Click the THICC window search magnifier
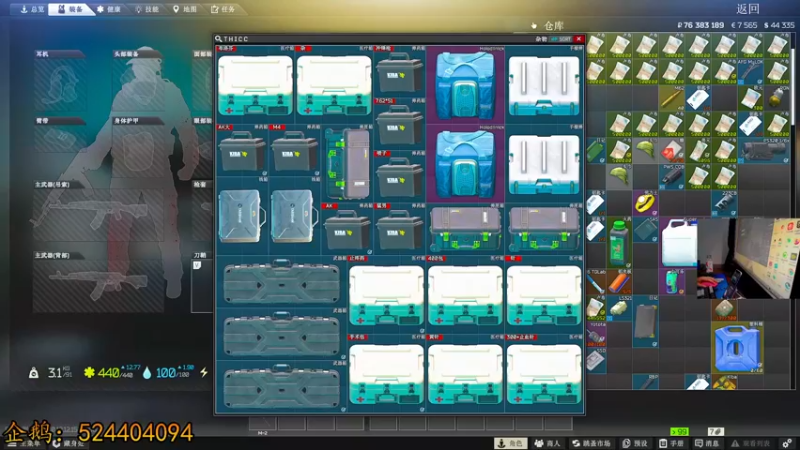800x450 pixels. click(x=218, y=39)
